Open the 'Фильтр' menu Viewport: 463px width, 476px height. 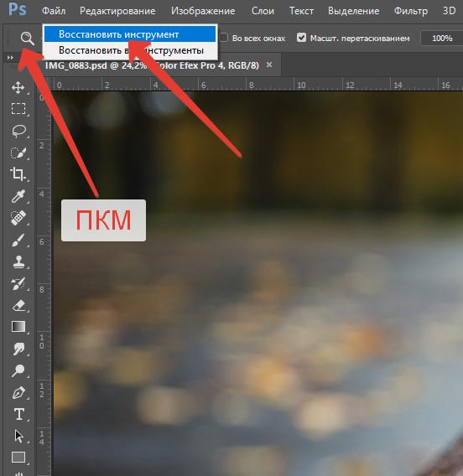pyautogui.click(x=411, y=11)
